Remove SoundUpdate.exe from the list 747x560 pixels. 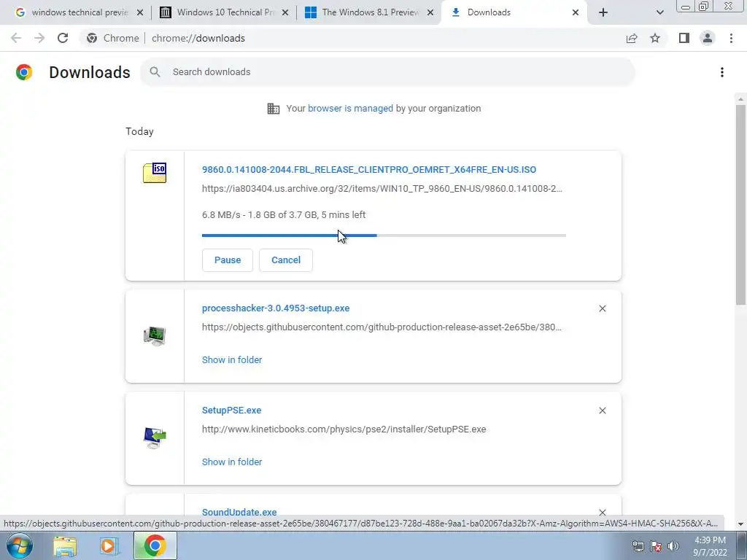[x=603, y=513]
